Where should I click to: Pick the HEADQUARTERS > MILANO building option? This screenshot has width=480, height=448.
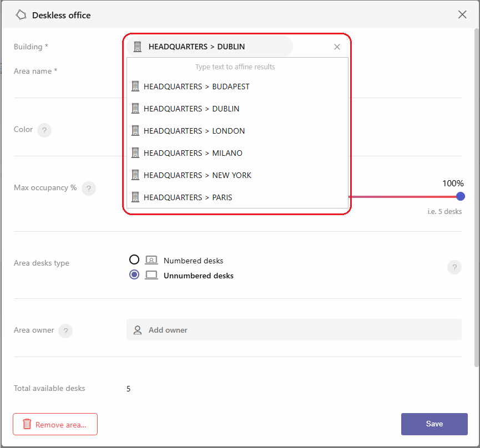click(x=238, y=153)
